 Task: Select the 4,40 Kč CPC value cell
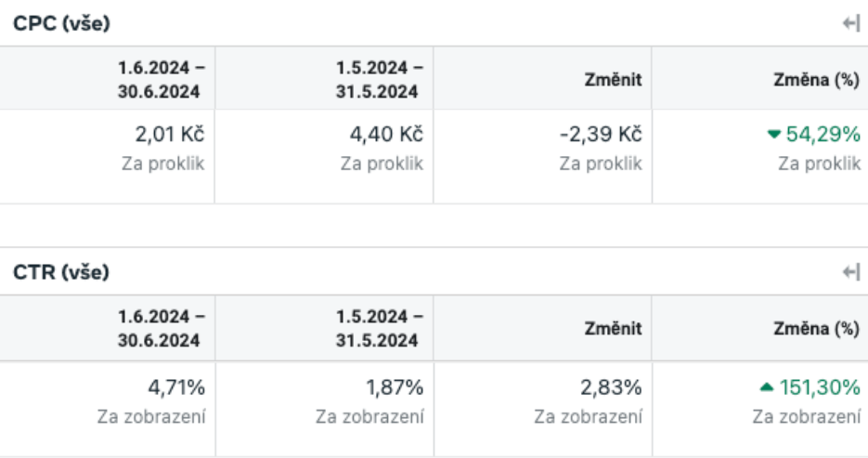(324, 156)
